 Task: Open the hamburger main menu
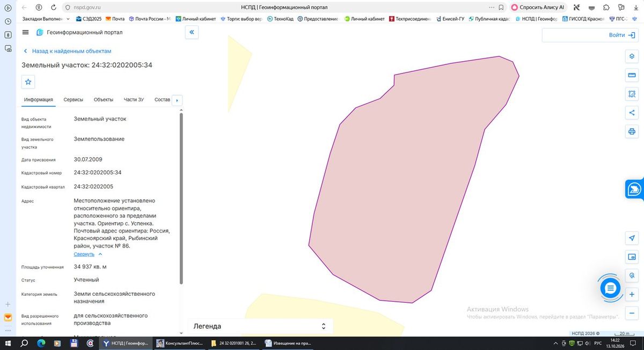[25, 32]
